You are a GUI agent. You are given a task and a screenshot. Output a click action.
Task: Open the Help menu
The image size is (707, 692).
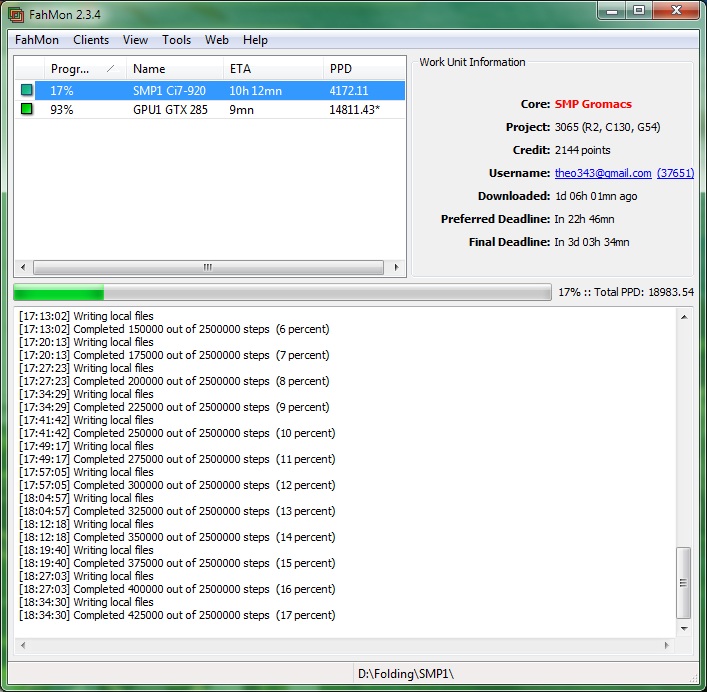click(x=255, y=40)
